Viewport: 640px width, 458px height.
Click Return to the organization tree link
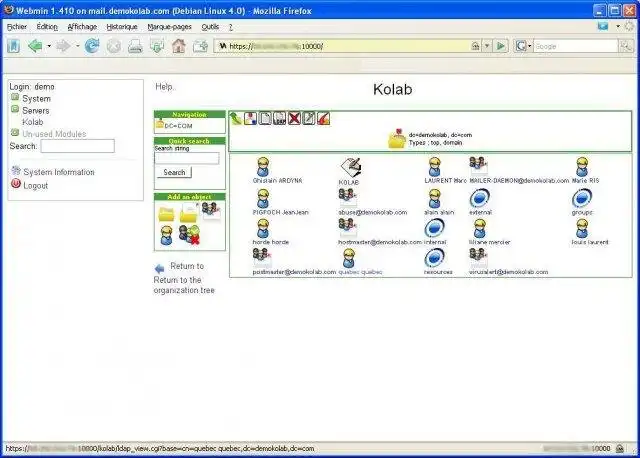184,285
